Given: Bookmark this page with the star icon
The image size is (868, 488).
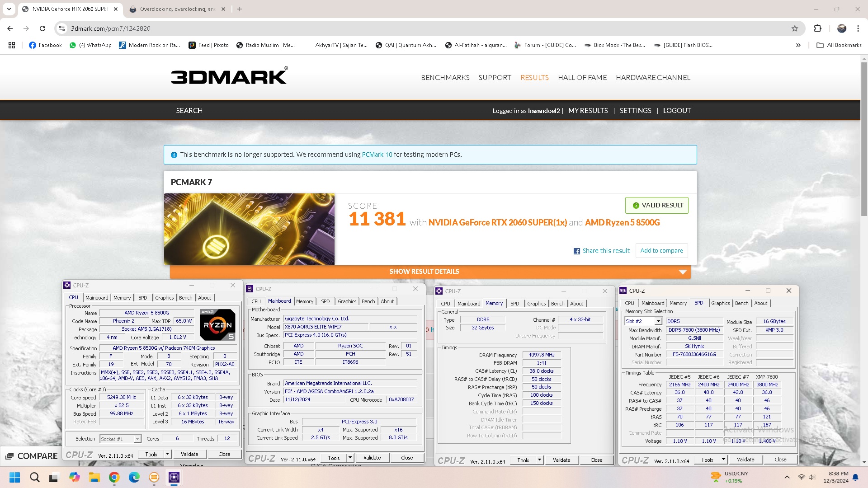Looking at the screenshot, I should coord(795,28).
